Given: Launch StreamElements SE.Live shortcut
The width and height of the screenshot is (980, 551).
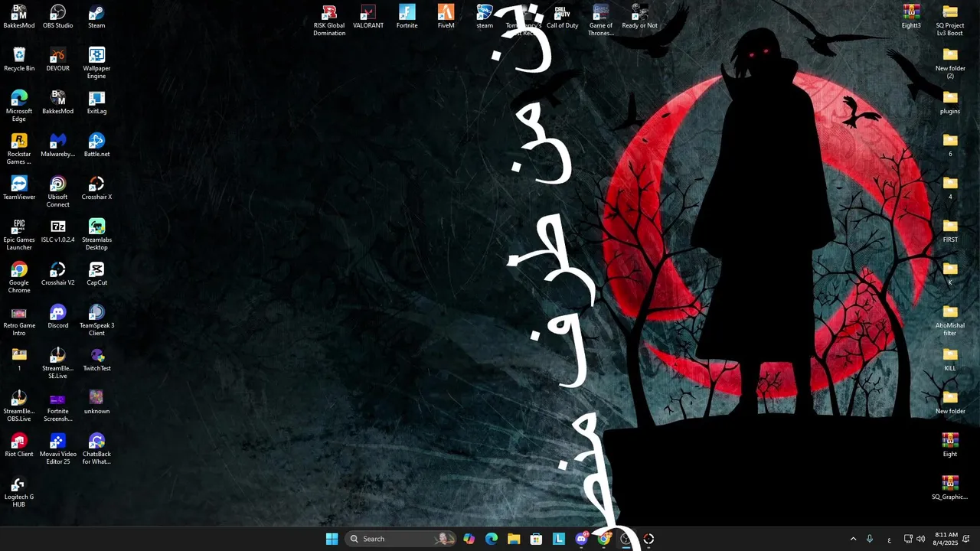Looking at the screenshot, I should point(57,364).
